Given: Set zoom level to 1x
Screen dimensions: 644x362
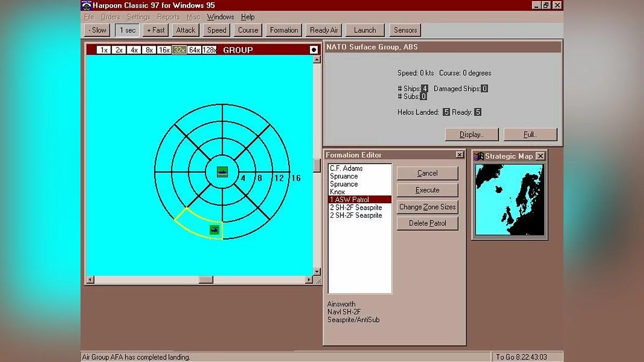Looking at the screenshot, I should point(104,50).
